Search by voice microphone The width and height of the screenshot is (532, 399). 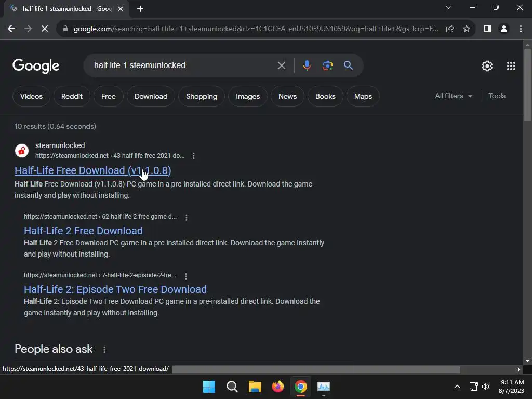(x=307, y=65)
